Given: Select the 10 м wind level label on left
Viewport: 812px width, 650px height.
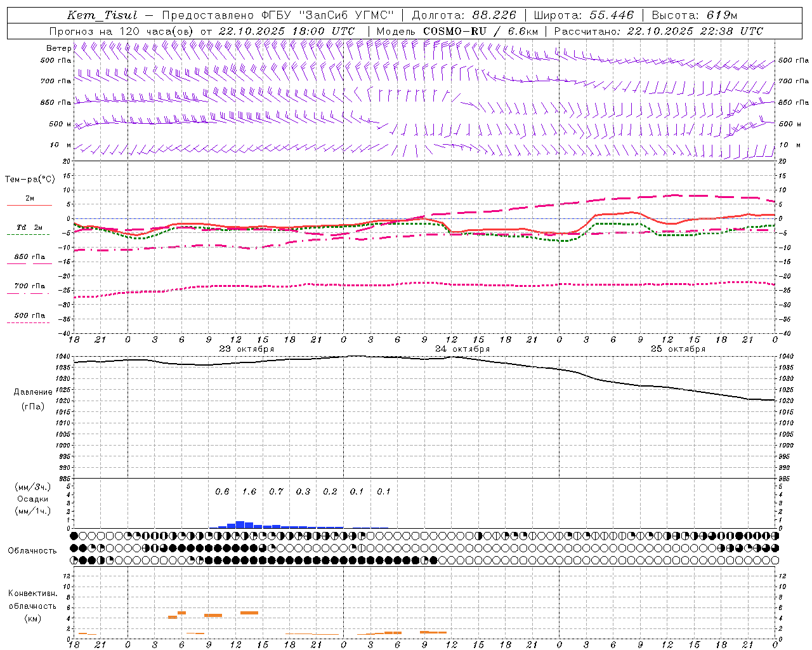Looking at the screenshot, I should point(61,145).
